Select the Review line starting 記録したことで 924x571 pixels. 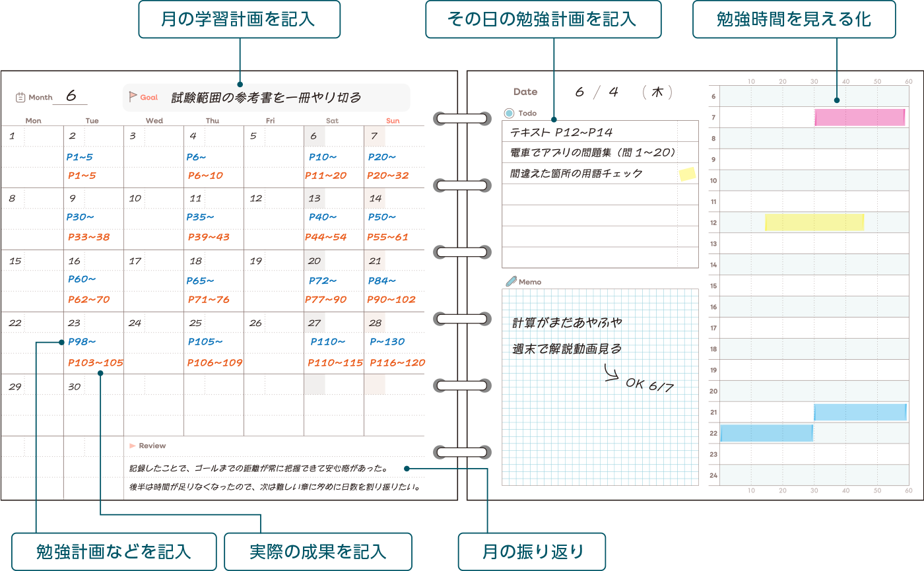click(258, 469)
